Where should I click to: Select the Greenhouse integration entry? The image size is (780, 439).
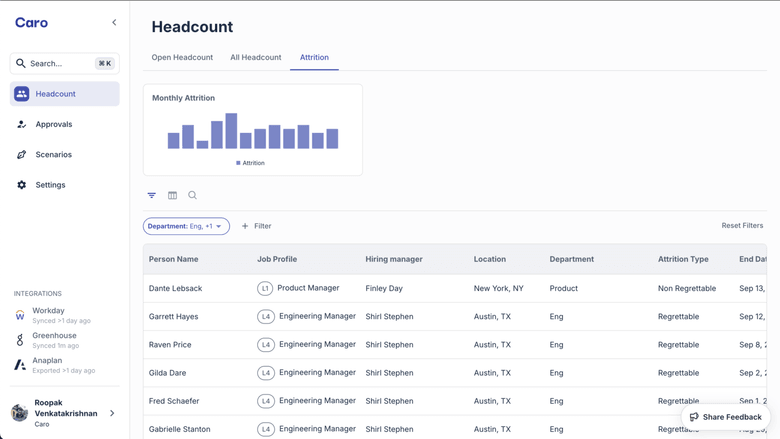coord(54,340)
